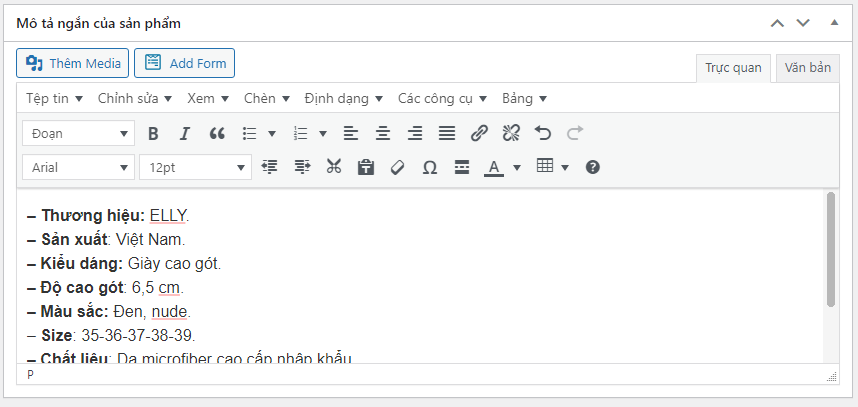Expand the Arial font family dropdown
Image resolution: width=858 pixels, height=407 pixels.
tap(78, 167)
